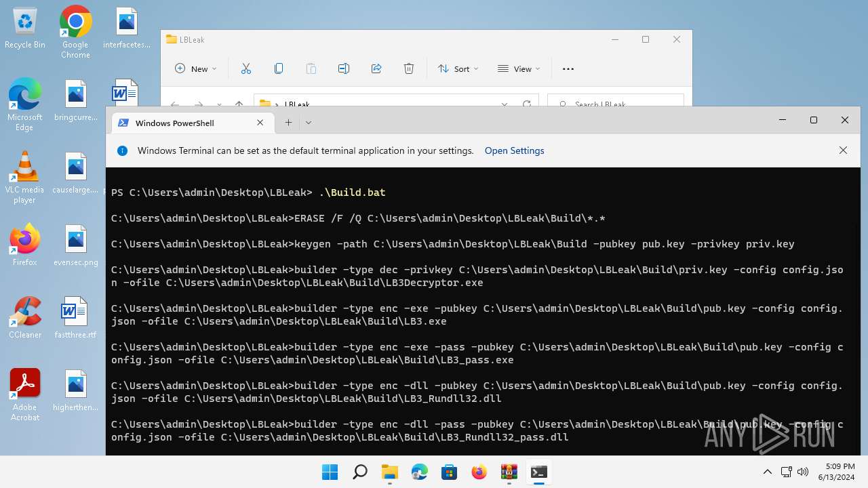Open volume control in system tray

click(x=803, y=472)
